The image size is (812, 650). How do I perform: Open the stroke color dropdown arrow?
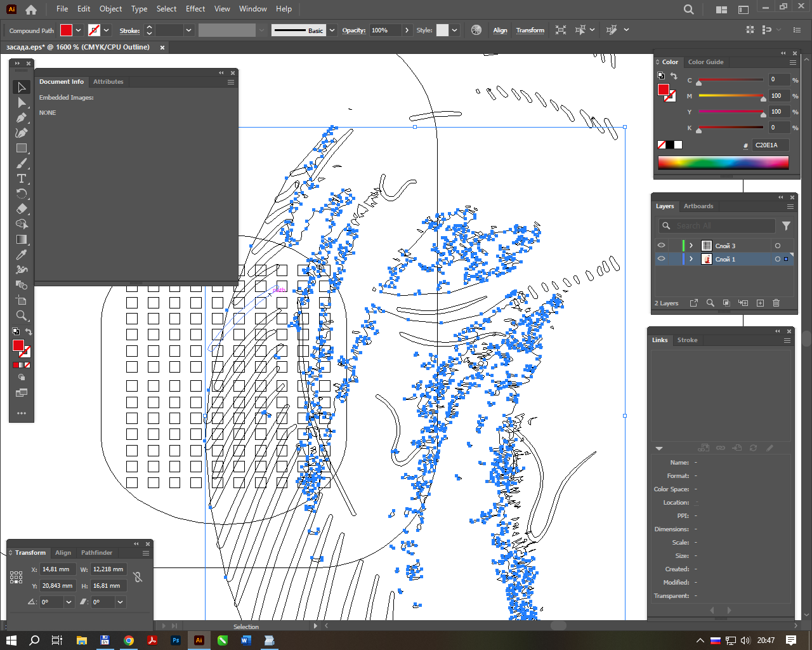click(107, 30)
